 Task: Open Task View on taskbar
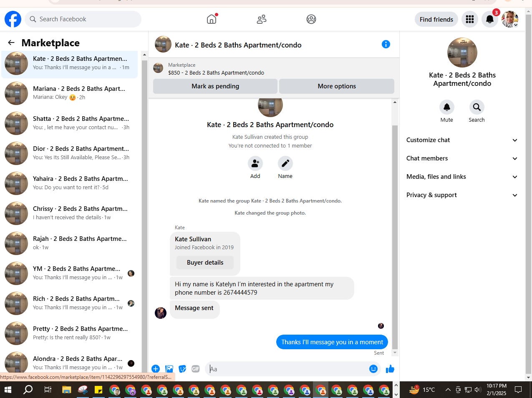coord(48,390)
